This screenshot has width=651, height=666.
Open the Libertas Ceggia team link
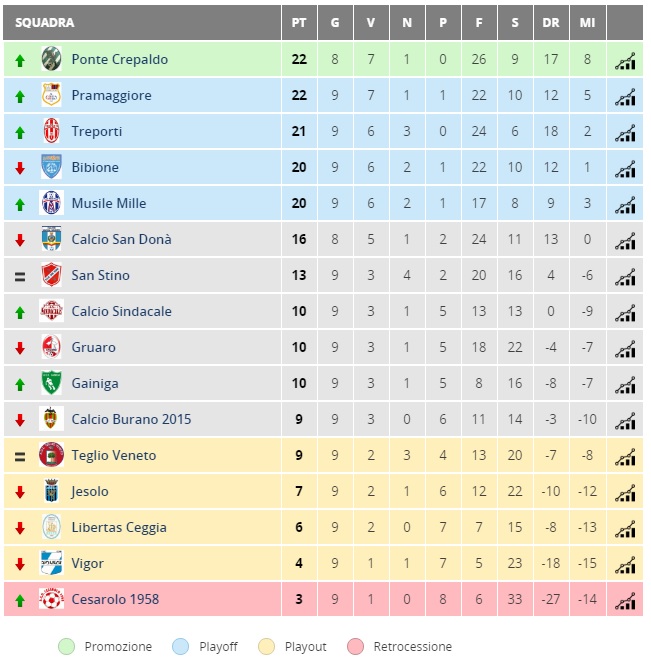[119, 527]
